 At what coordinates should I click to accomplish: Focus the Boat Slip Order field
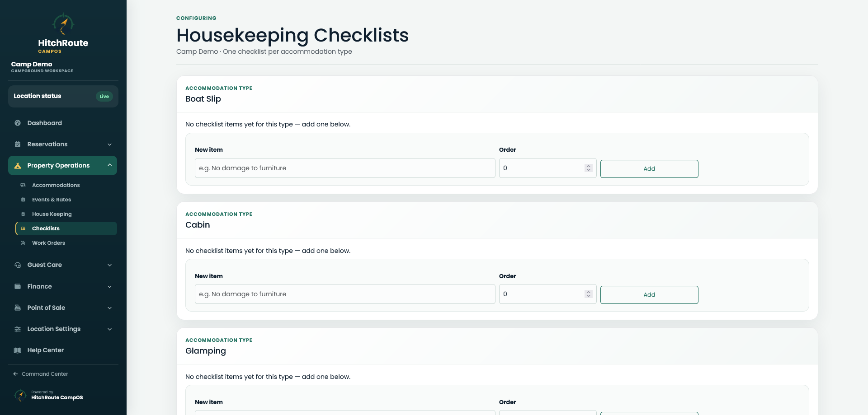pyautogui.click(x=548, y=168)
